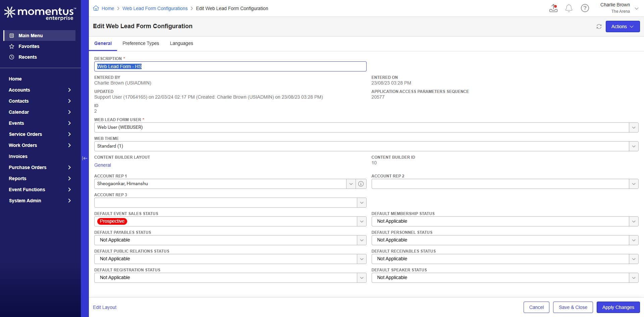Click the Main Menu list icon
Viewport: 644px width, 317px height.
click(12, 36)
